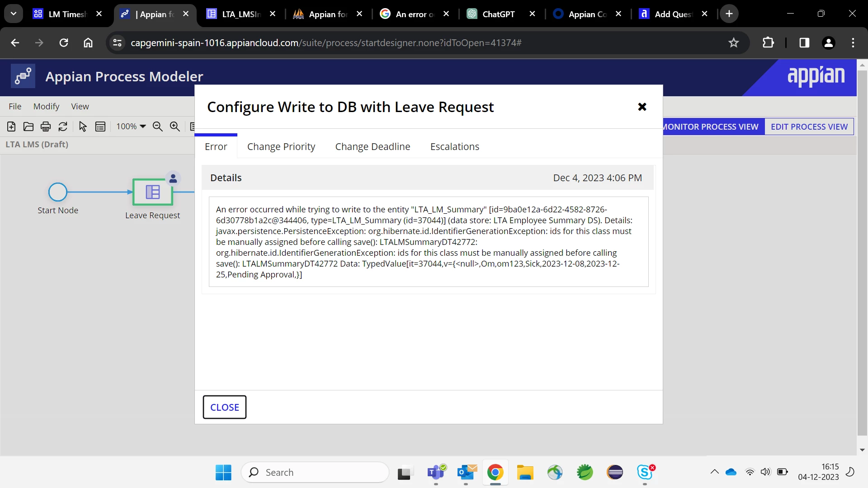Switch to the Change Priority tab
The height and width of the screenshot is (488, 868).
click(281, 146)
